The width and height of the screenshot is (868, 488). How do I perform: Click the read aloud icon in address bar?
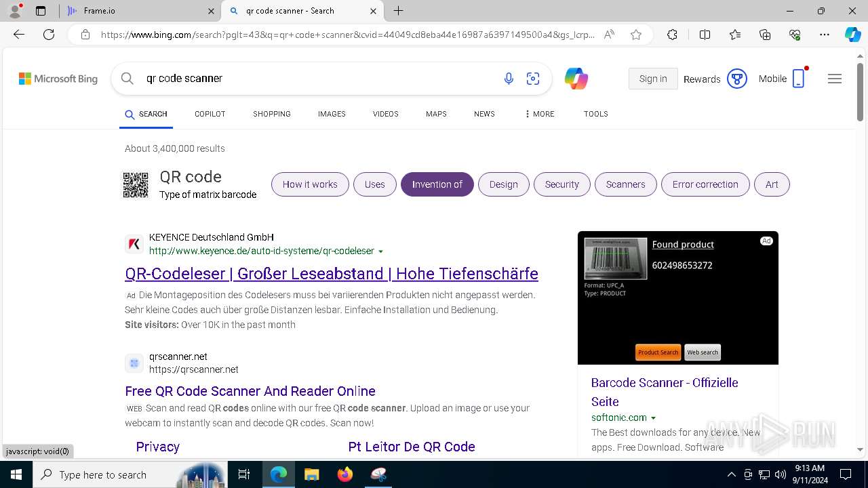click(609, 35)
